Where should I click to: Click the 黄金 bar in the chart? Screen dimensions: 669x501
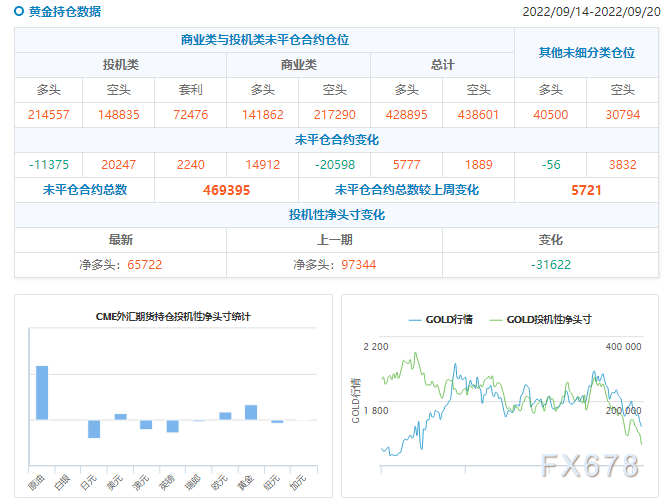tap(251, 412)
